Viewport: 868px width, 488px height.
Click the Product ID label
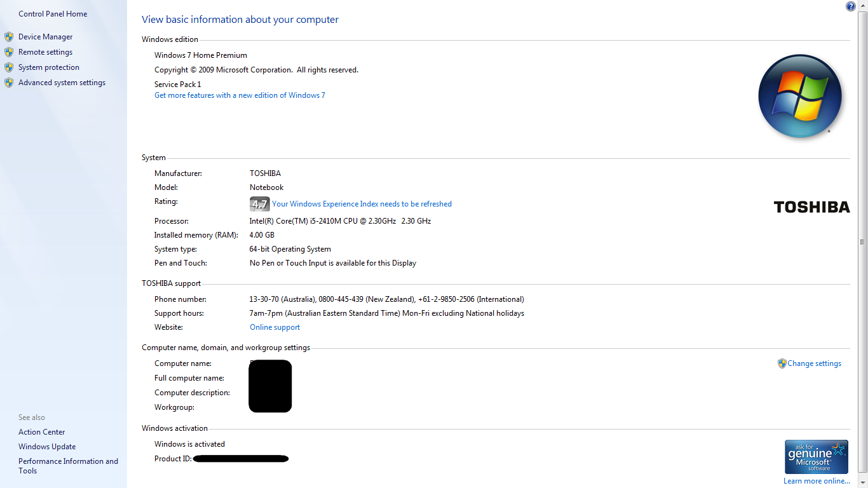[x=173, y=459]
